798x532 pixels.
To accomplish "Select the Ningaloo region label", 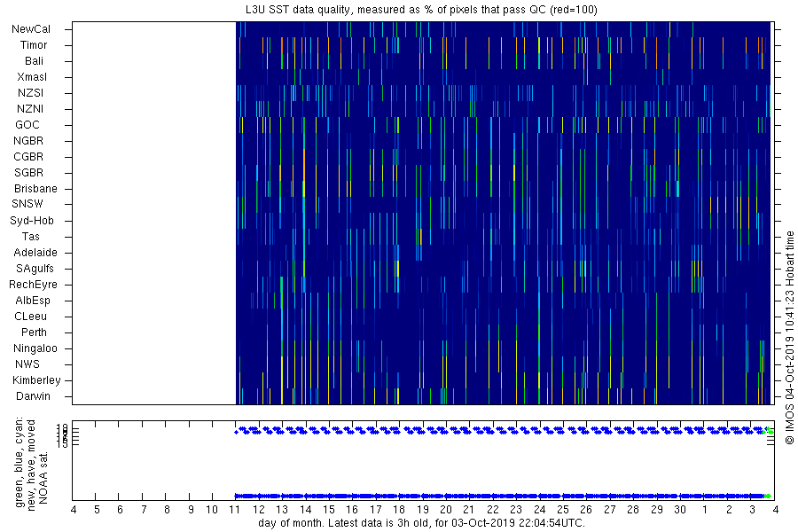I will coord(35,348).
